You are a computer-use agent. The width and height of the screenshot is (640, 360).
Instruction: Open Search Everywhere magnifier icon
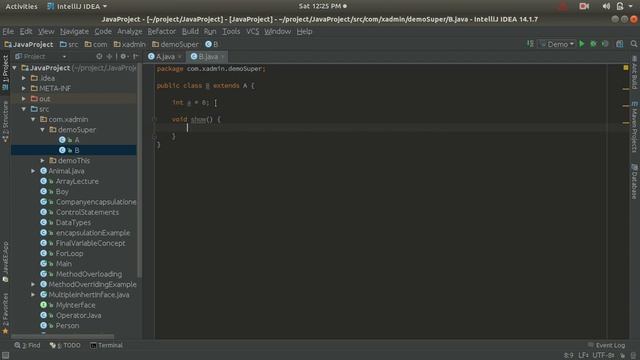(x=633, y=44)
